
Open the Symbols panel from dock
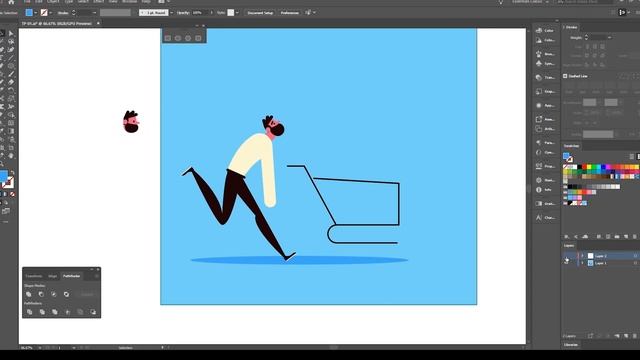coord(545,64)
